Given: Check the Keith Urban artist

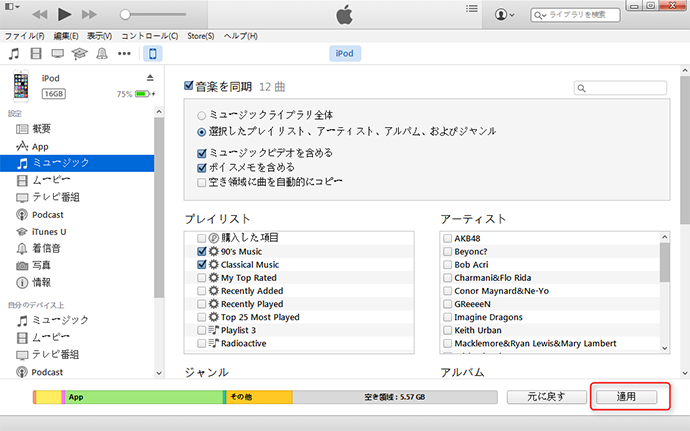Looking at the screenshot, I should click(448, 330).
